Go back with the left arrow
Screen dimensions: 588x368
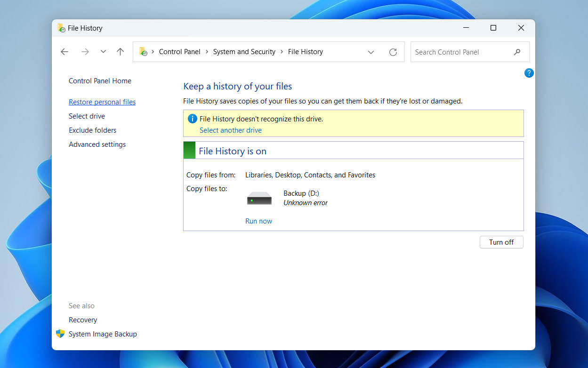(64, 52)
